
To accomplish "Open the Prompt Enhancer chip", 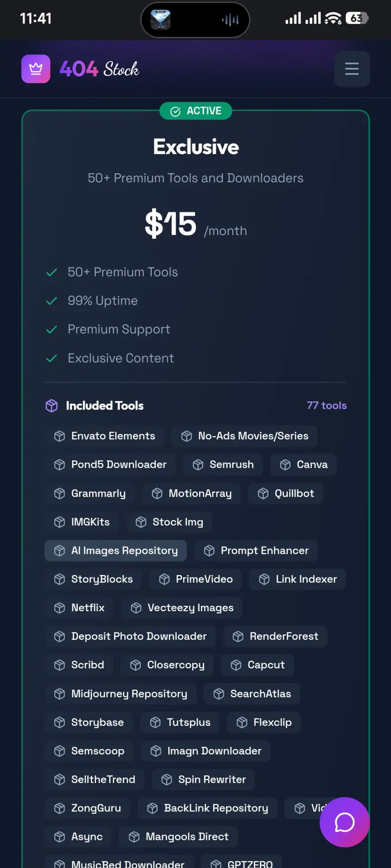I will click(x=256, y=550).
